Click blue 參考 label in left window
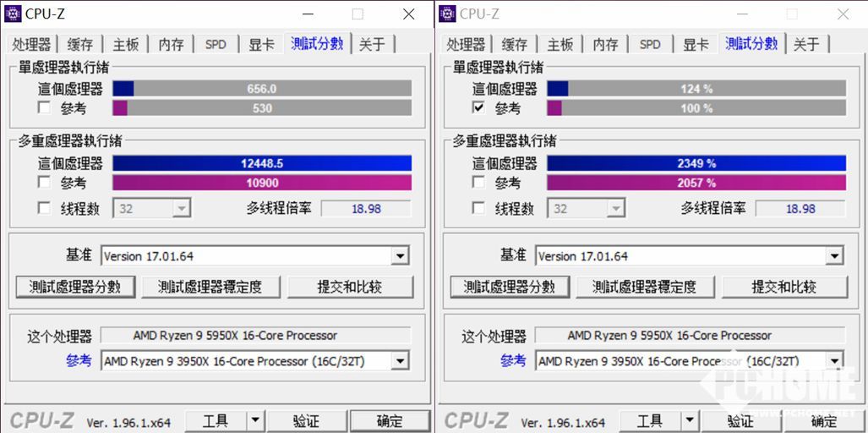Screen dimensions: 868x433 (x=79, y=361)
